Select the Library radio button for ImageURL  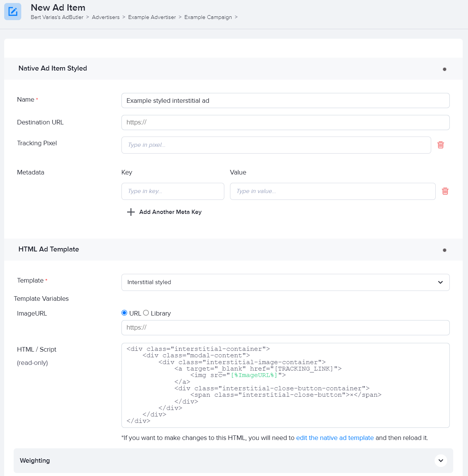[146, 313]
